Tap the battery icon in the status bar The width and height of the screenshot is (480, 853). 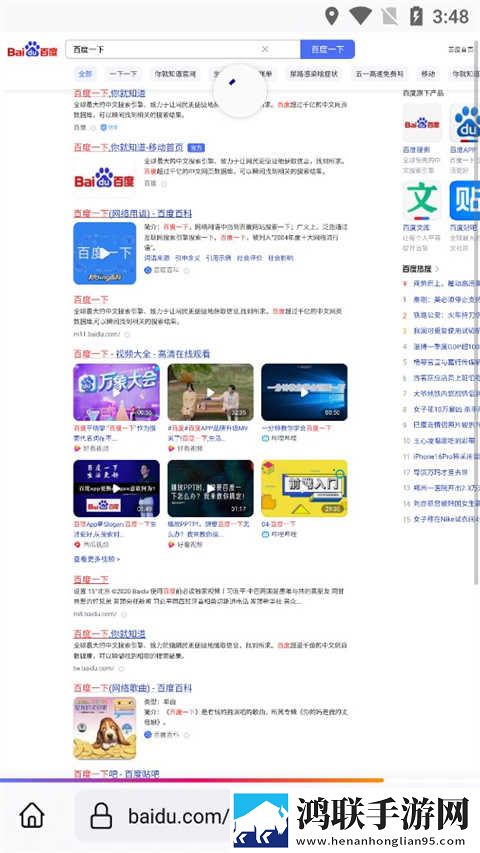pos(416,16)
